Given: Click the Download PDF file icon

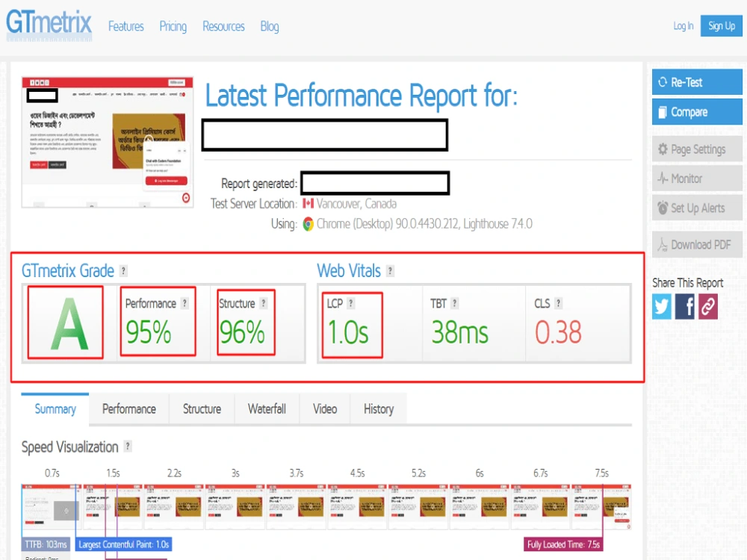Looking at the screenshot, I should click(662, 245).
